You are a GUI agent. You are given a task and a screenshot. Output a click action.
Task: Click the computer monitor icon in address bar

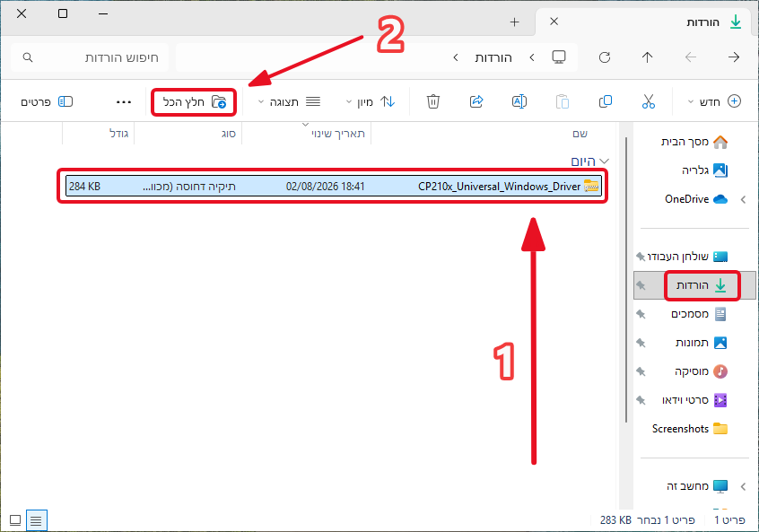[x=559, y=57]
